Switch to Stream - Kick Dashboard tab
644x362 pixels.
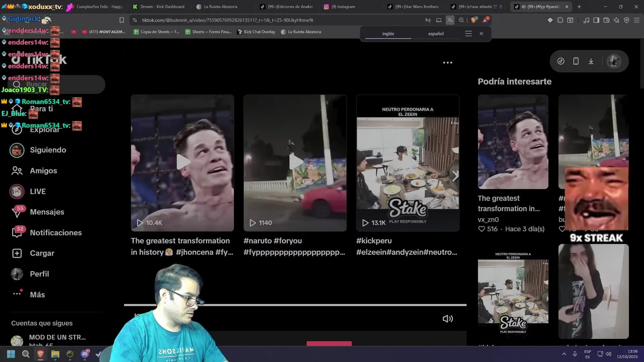159,7
